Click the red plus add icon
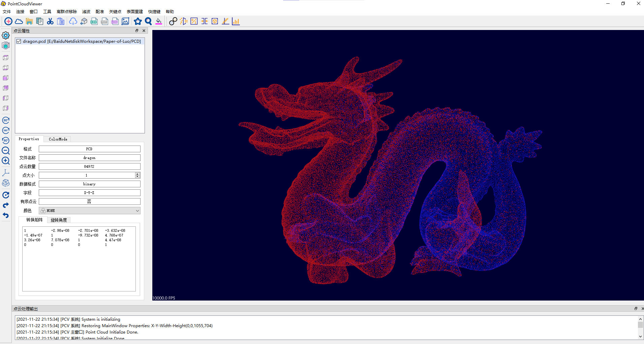Screen dimensions: 644x344 pos(8,22)
